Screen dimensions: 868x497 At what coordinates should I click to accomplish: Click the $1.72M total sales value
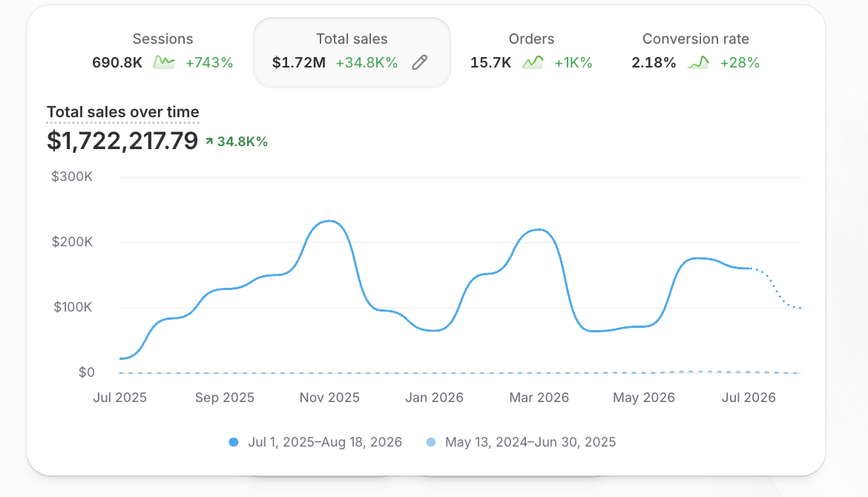(x=299, y=62)
